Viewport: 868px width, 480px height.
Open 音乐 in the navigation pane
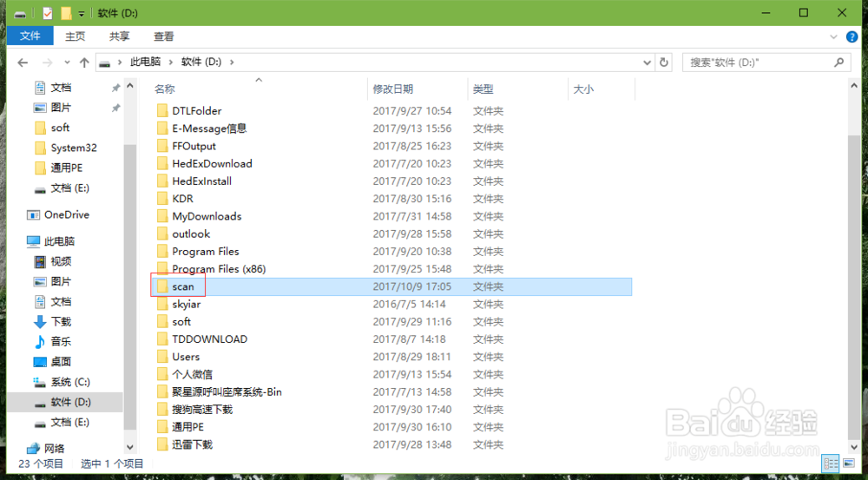point(61,342)
